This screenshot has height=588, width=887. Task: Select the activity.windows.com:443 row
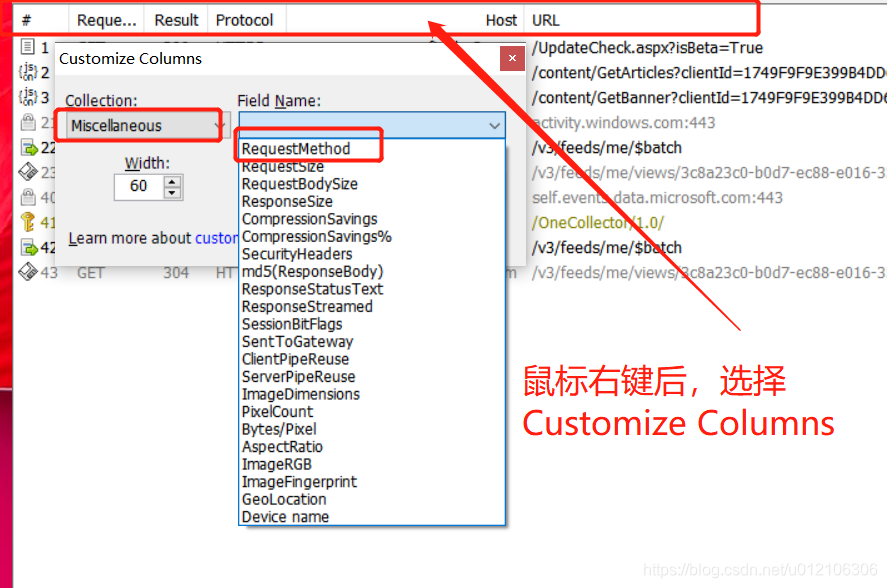coord(623,122)
